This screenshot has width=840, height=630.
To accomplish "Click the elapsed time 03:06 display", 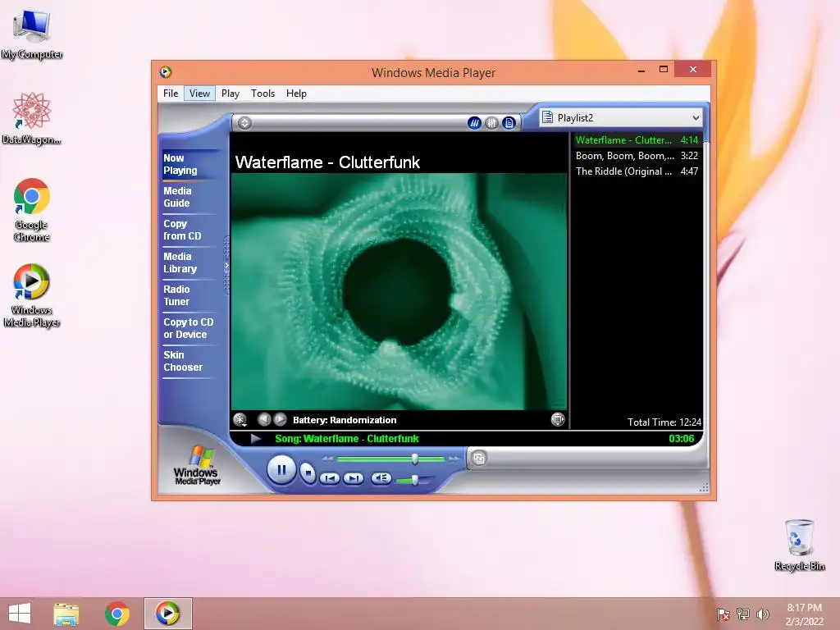I will coord(681,439).
